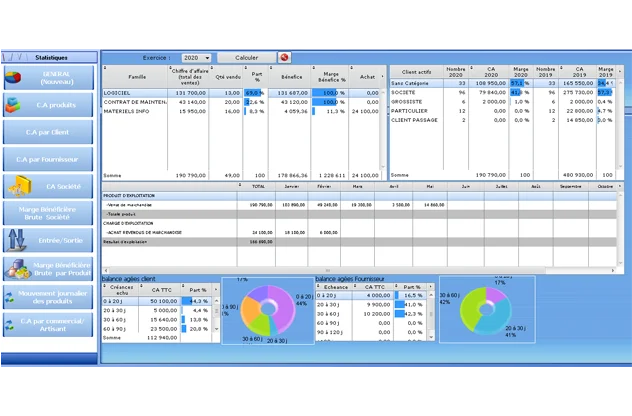Click the client aged balance pie chart
Viewport: 632px width, 416px height.
click(265, 309)
